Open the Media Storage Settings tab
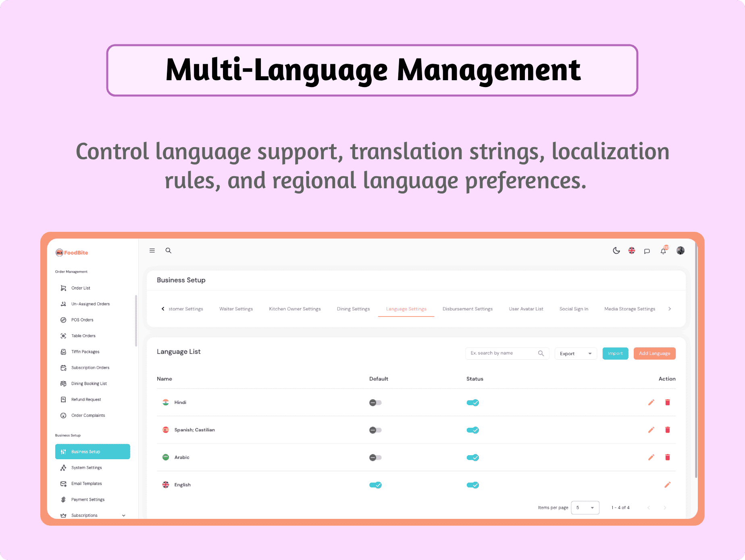Viewport: 745px width, 560px height. [x=630, y=309]
